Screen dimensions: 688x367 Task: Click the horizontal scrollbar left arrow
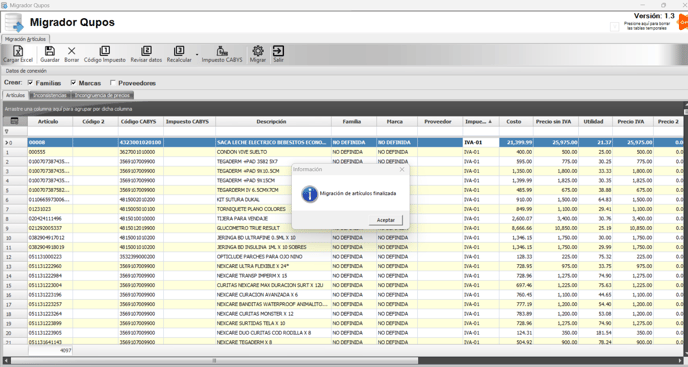(x=6, y=360)
